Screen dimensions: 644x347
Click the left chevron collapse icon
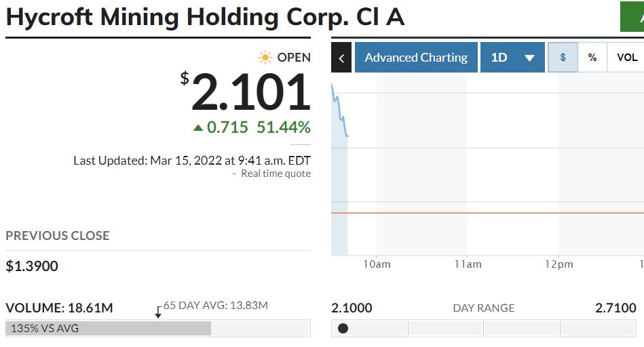(x=341, y=58)
